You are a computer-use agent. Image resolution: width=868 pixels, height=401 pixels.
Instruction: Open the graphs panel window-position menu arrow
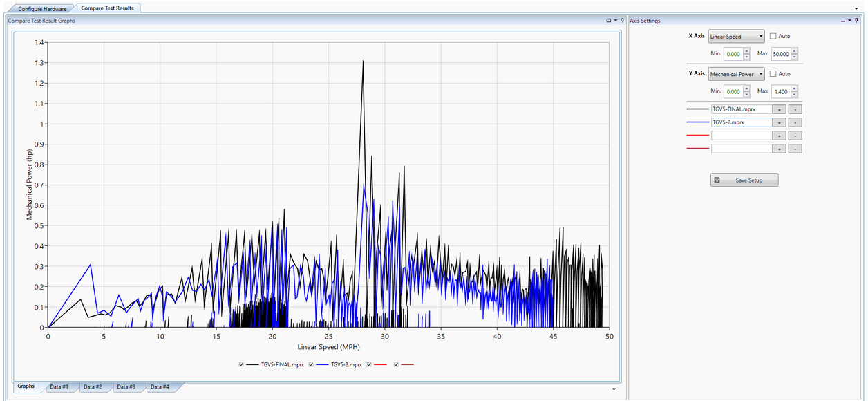coord(616,21)
